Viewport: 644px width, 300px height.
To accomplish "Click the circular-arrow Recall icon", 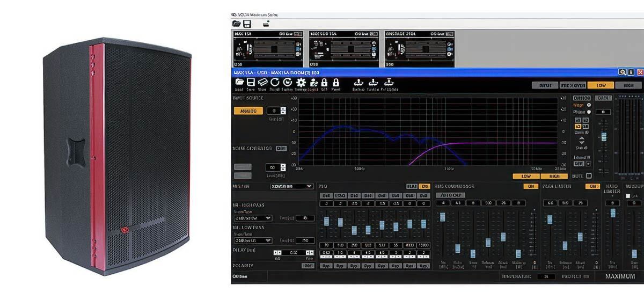I will click(x=275, y=82).
